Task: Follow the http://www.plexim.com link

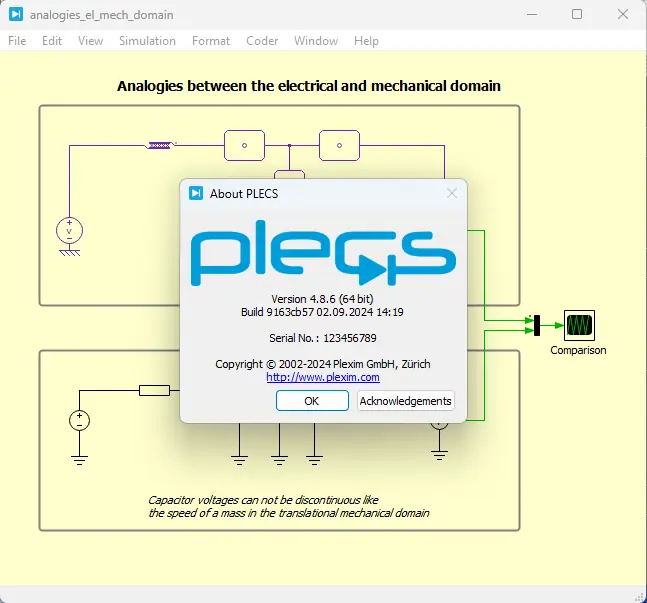Action: [323, 377]
